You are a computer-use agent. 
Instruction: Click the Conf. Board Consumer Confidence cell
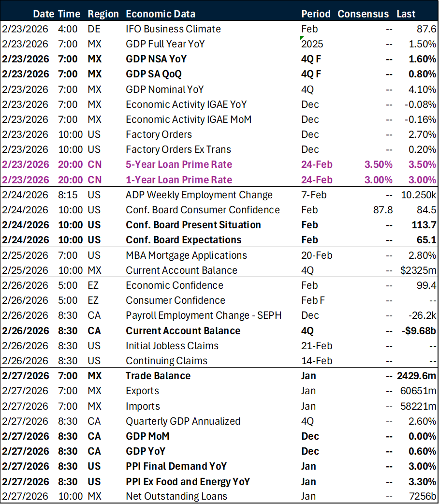tap(203, 210)
